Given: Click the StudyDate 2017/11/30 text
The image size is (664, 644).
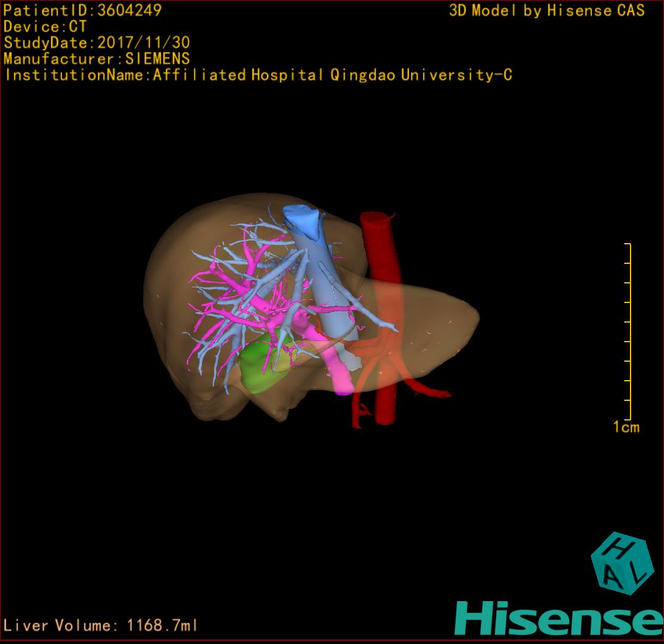Looking at the screenshot, I should tap(97, 43).
